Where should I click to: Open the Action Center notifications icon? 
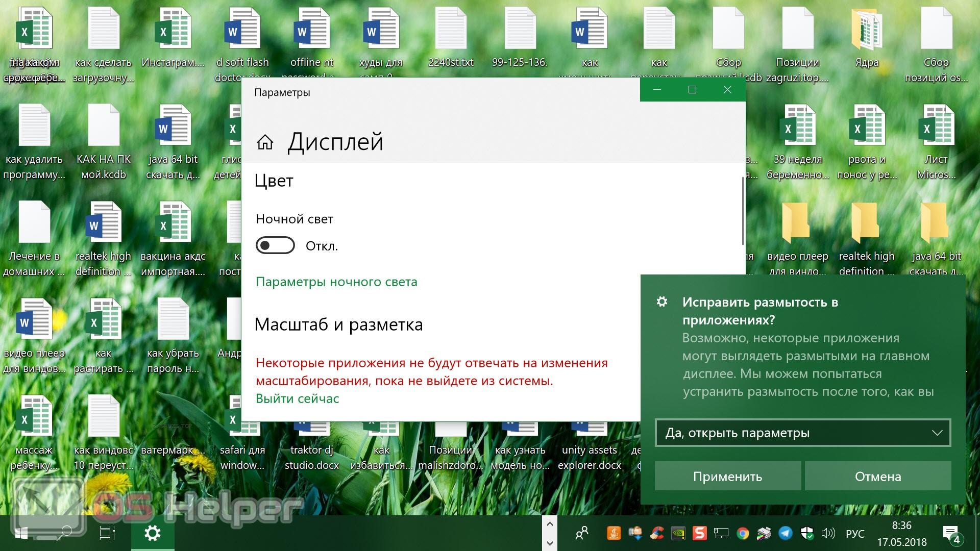[x=951, y=534]
